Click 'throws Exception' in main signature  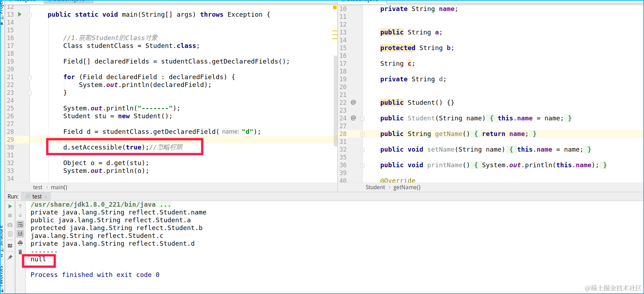pos(231,15)
